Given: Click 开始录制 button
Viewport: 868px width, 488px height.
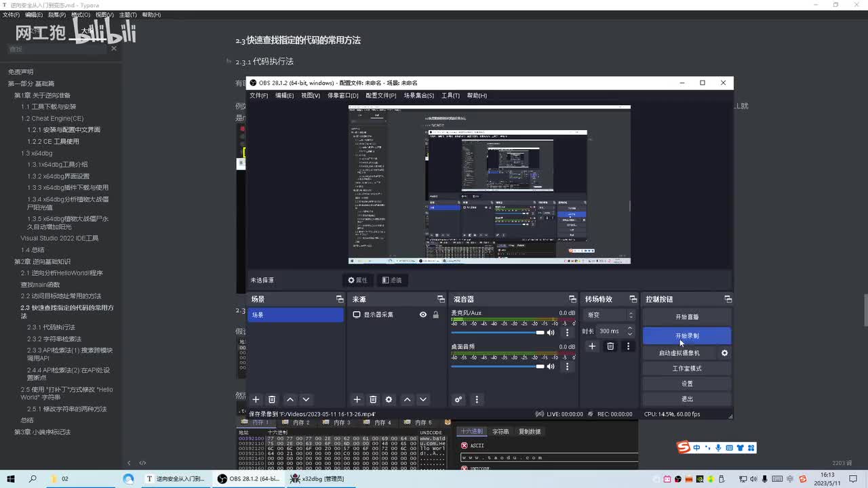Looking at the screenshot, I should point(687,335).
